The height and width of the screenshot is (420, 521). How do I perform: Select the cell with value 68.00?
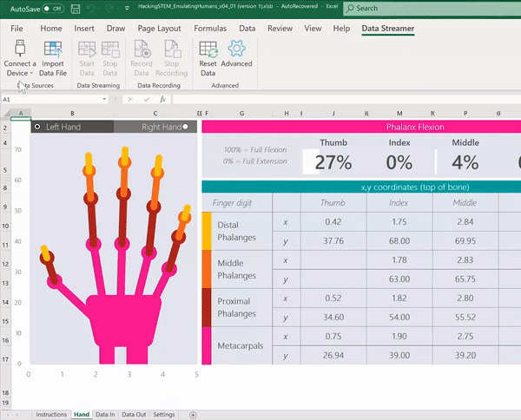[399, 240]
